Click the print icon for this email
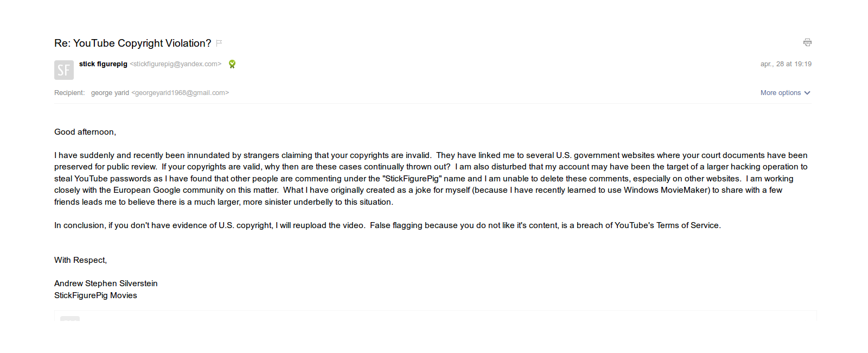Image resolution: width=868 pixels, height=353 pixels. (807, 42)
